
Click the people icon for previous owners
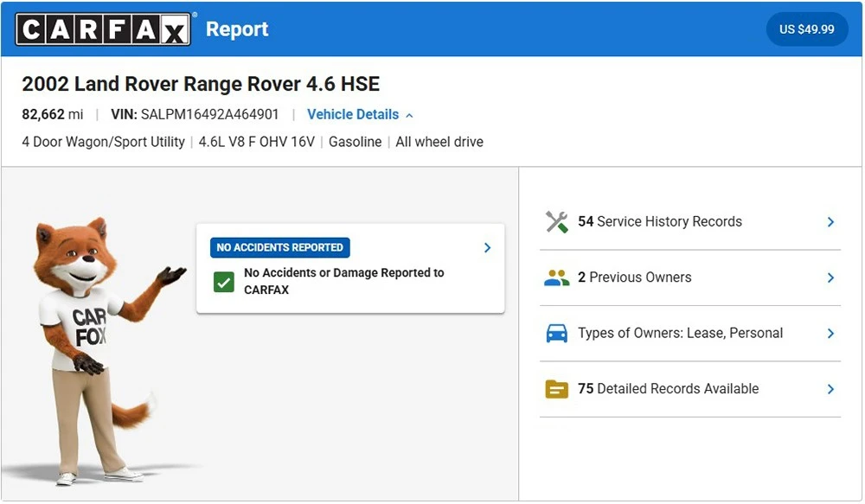(556, 278)
